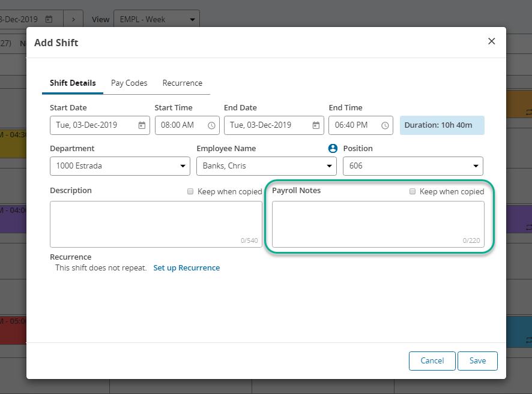Viewport: 532px width, 394px height.
Task: Open the Employee Name dropdown
Action: pyautogui.click(x=267, y=166)
